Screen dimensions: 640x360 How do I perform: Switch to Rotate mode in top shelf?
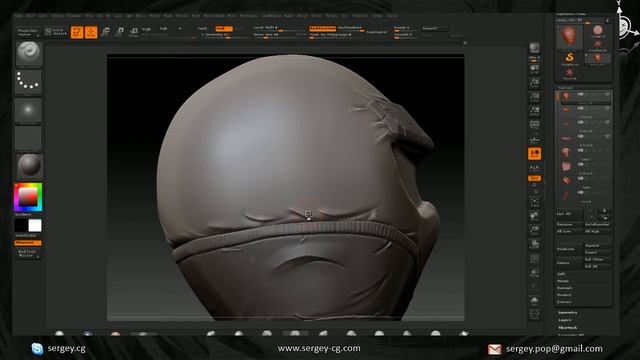point(133,32)
